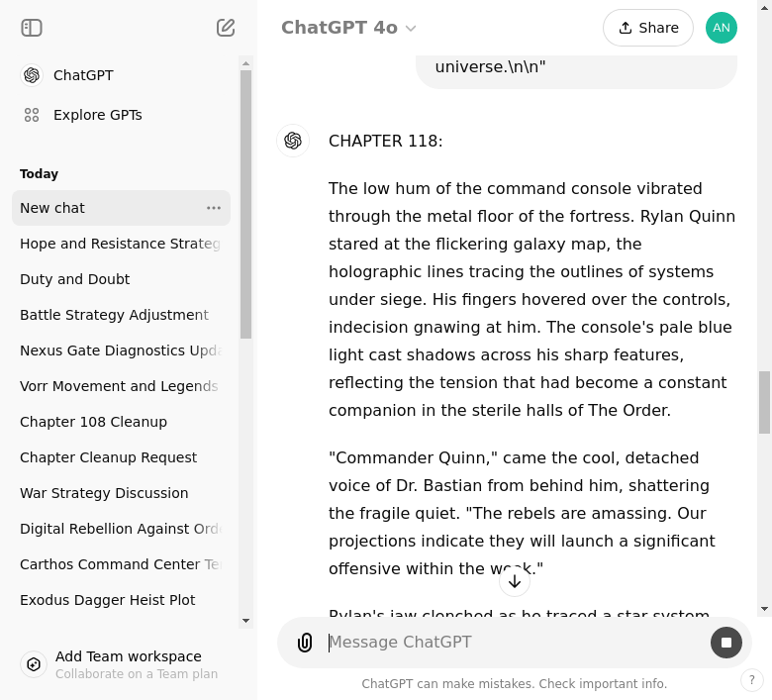Click Add Team workspace link
This screenshot has width=772, height=700.
coord(129,656)
